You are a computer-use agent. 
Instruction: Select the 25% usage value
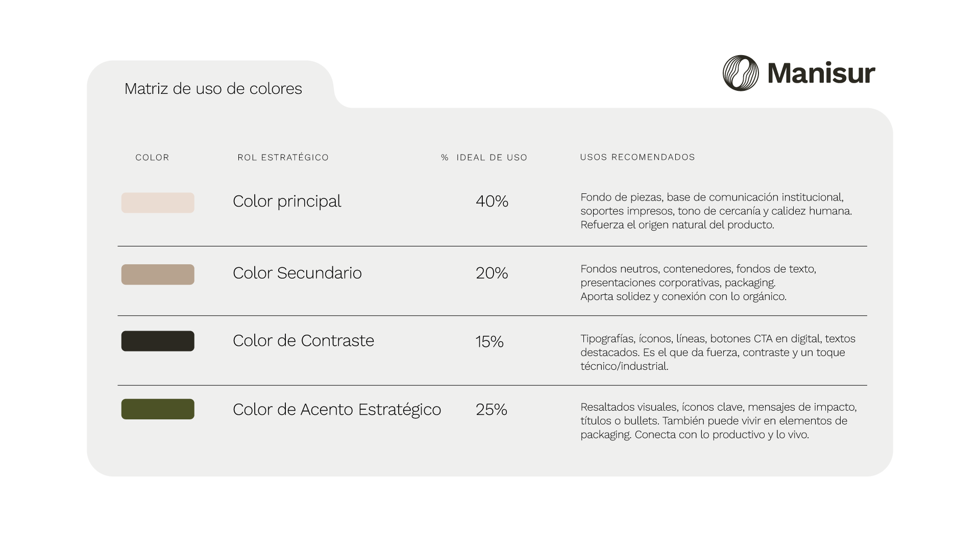click(491, 410)
